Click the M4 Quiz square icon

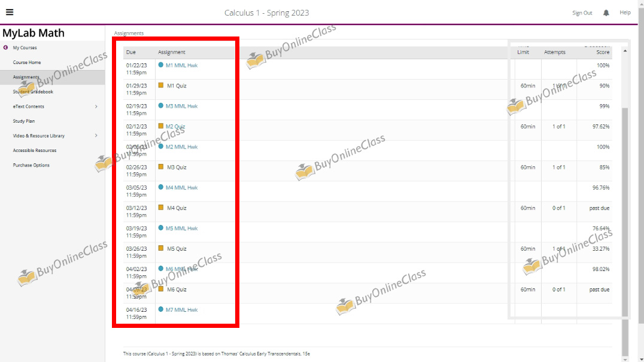pos(161,208)
